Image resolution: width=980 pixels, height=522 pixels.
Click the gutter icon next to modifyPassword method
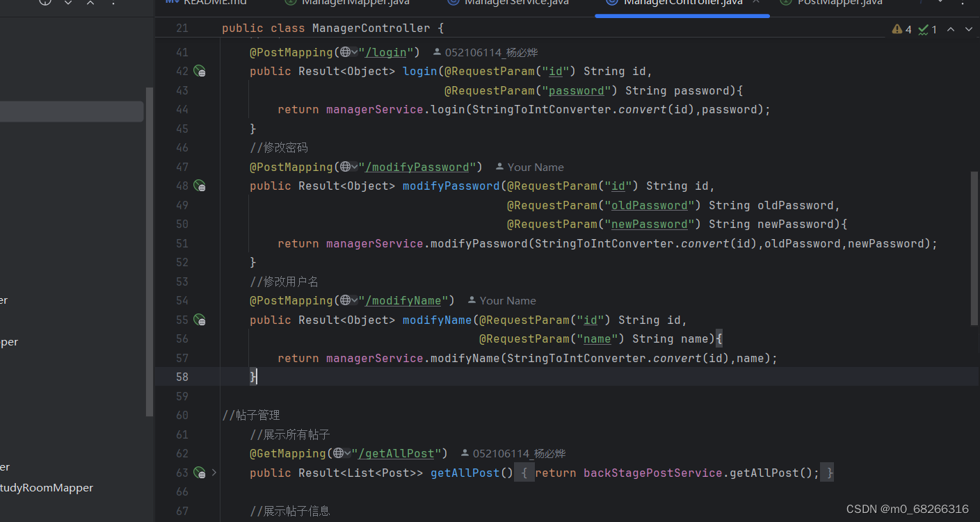200,186
